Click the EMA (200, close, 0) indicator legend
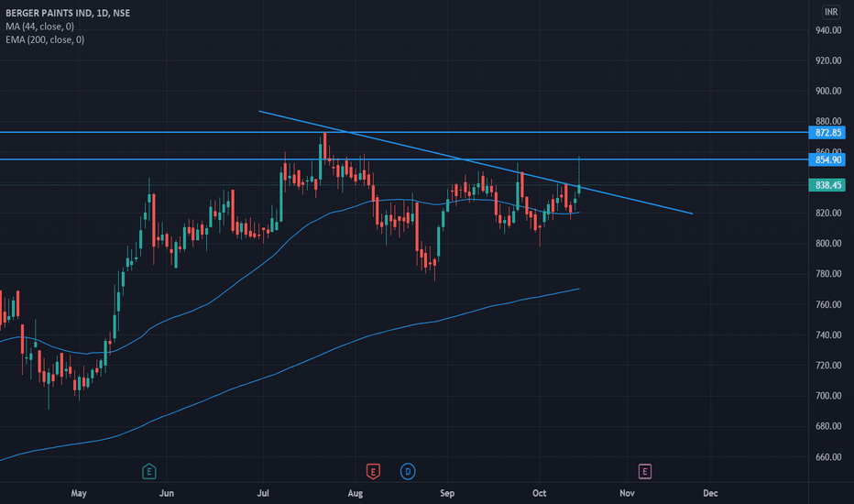 (45, 39)
